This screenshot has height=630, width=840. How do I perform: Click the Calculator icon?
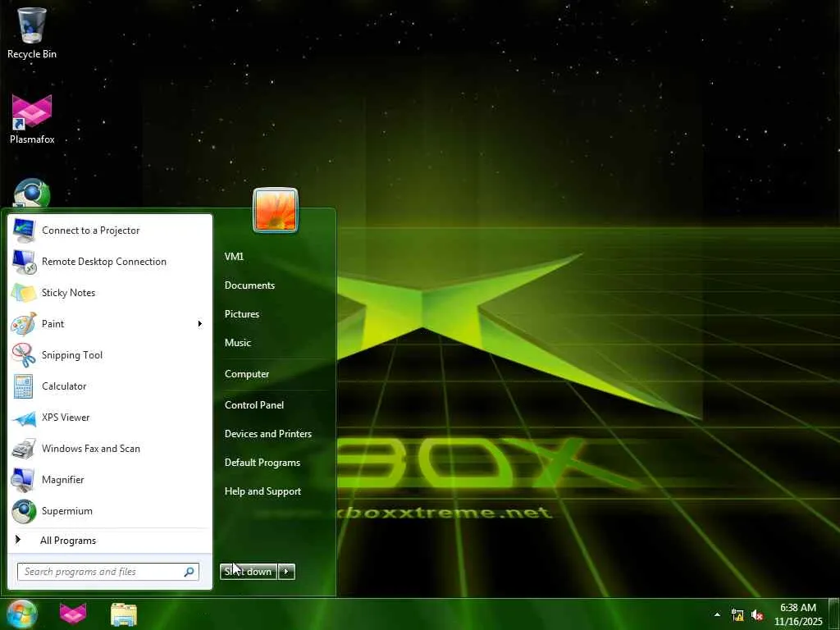(x=24, y=386)
